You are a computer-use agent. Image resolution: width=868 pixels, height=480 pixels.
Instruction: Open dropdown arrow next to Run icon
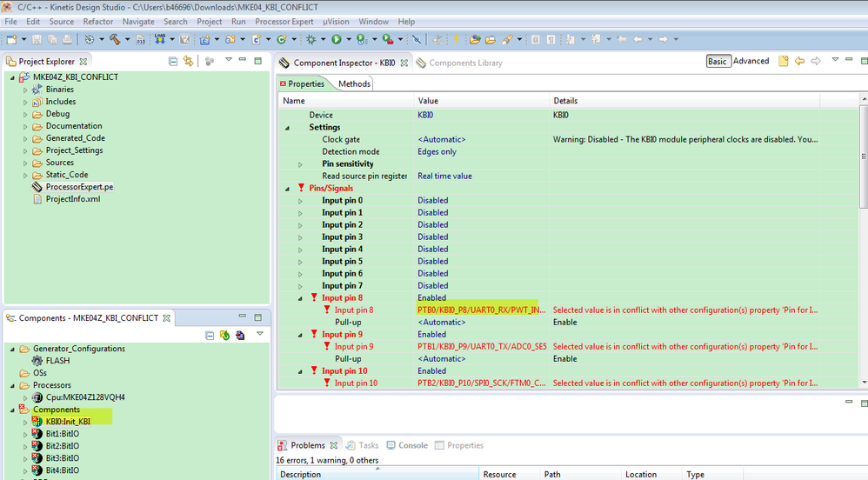349,39
